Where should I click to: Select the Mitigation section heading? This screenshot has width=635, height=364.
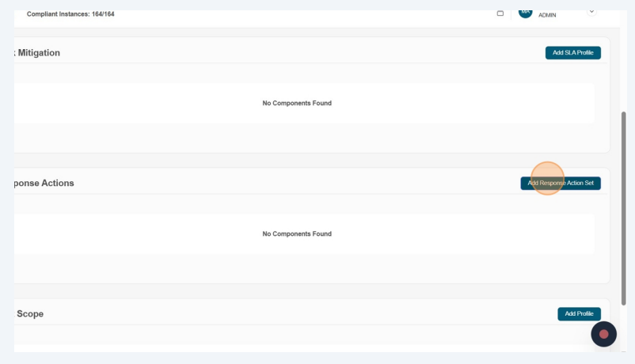(x=37, y=53)
